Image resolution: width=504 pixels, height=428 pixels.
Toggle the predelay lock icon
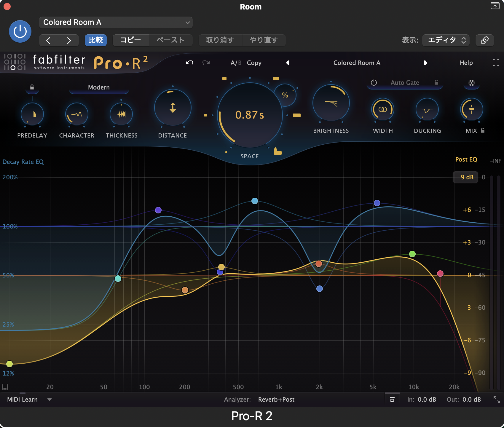tap(32, 87)
